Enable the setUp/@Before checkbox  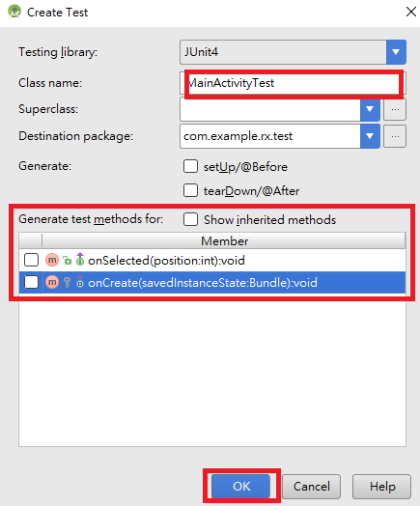point(190,166)
